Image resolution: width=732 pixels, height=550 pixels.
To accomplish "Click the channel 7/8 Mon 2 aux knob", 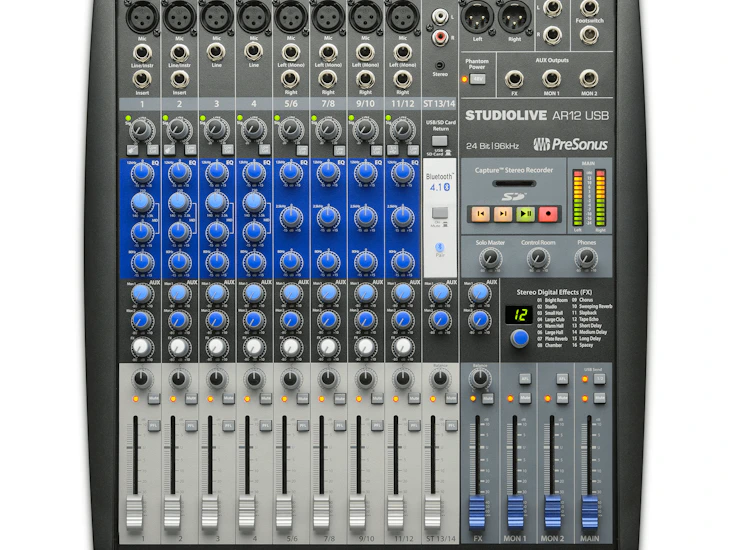I will (x=328, y=320).
